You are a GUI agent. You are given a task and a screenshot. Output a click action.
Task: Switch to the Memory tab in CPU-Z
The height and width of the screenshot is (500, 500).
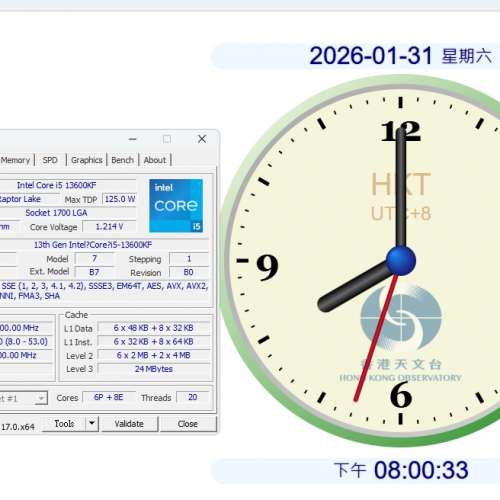16,160
